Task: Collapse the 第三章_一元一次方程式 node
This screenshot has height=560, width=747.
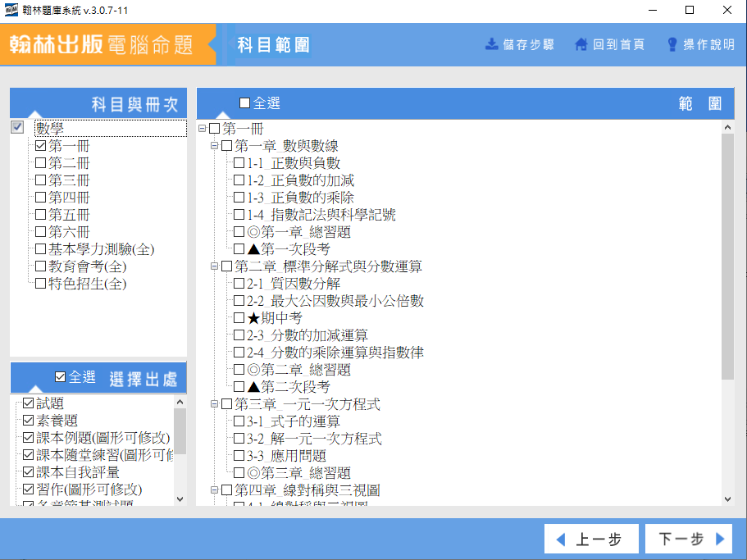Action: pyautogui.click(x=214, y=404)
